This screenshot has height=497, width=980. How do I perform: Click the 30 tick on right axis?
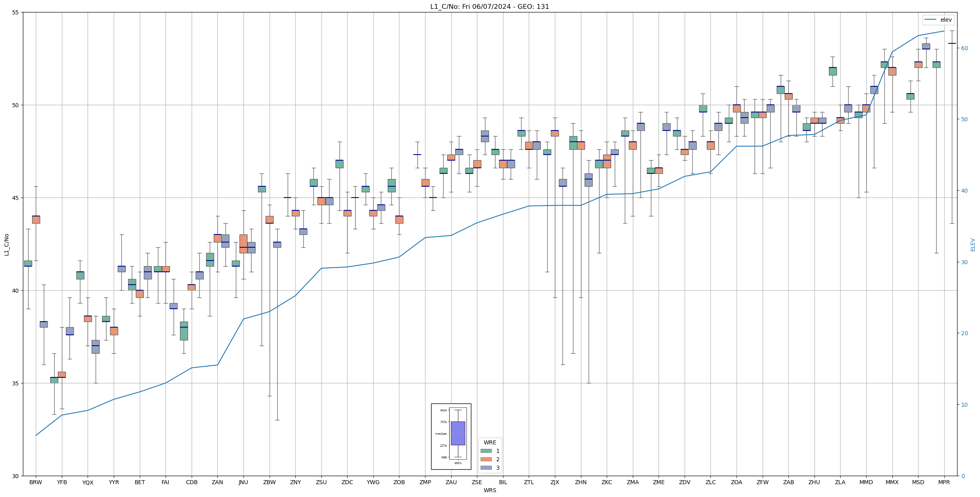(x=964, y=262)
